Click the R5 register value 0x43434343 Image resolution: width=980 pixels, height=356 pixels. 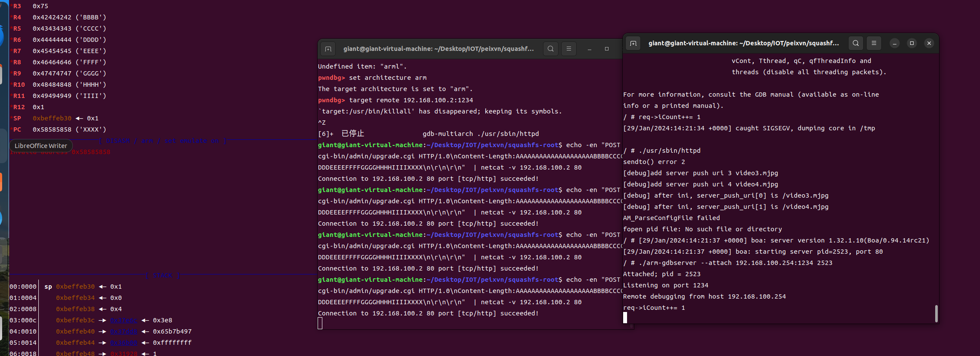pyautogui.click(x=52, y=28)
